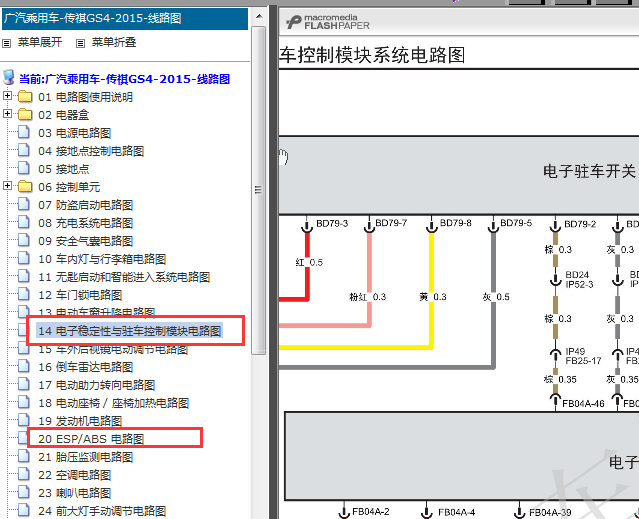Select 21 胎压监测电路图
Screen dimensions: 639x519
click(86, 457)
